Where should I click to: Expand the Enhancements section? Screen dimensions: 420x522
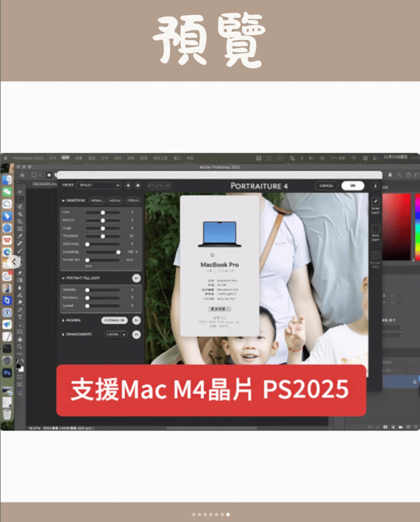63,334
